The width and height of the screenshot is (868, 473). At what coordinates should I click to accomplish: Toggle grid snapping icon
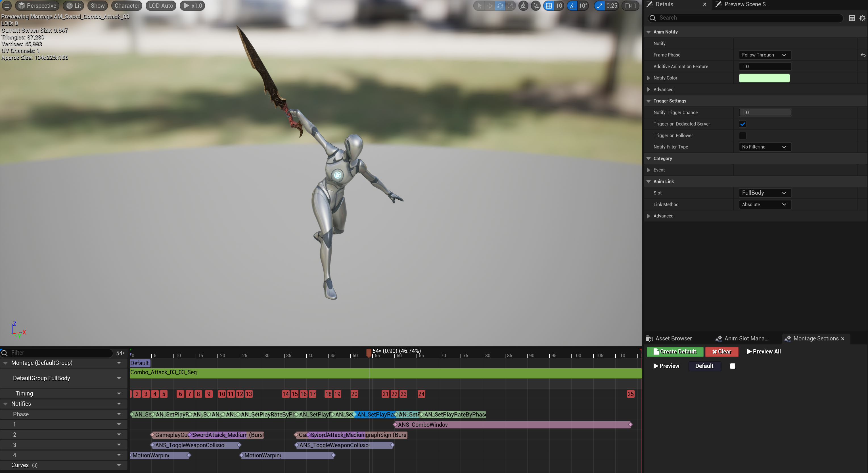point(549,6)
